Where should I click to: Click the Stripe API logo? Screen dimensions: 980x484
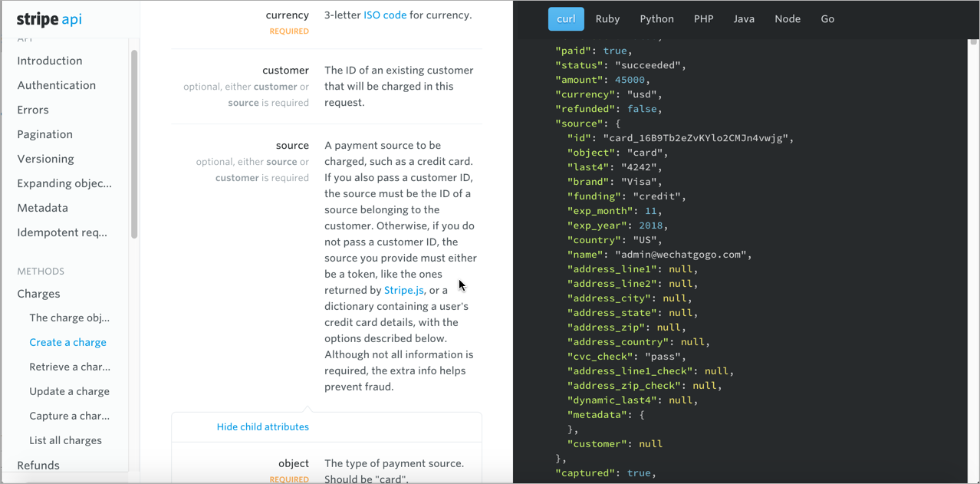click(x=49, y=19)
